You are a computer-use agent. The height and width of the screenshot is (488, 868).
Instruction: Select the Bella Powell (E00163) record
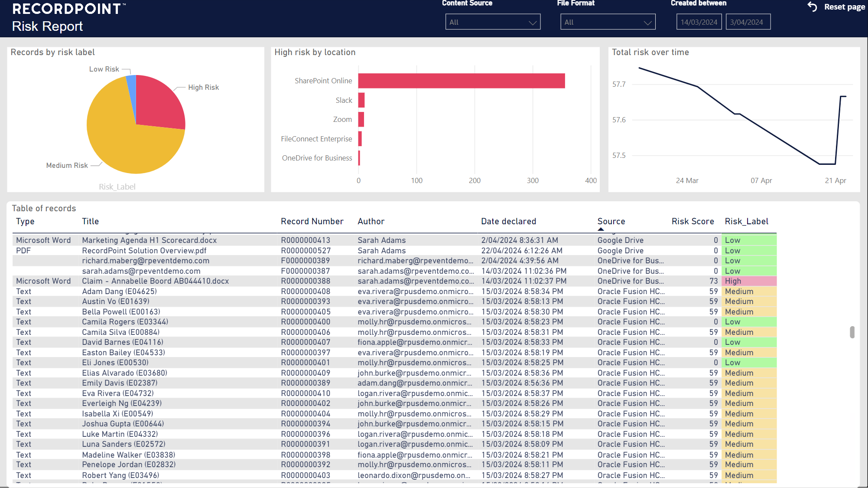394,312
